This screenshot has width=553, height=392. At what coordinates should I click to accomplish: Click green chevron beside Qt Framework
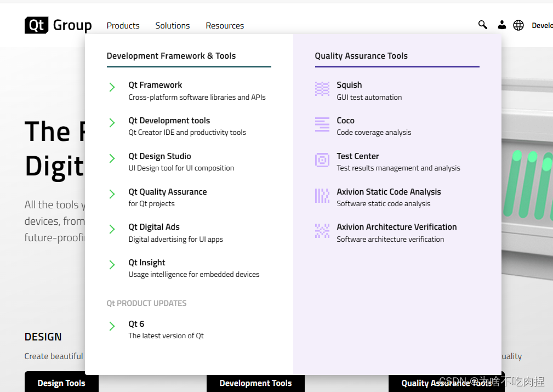[112, 87]
